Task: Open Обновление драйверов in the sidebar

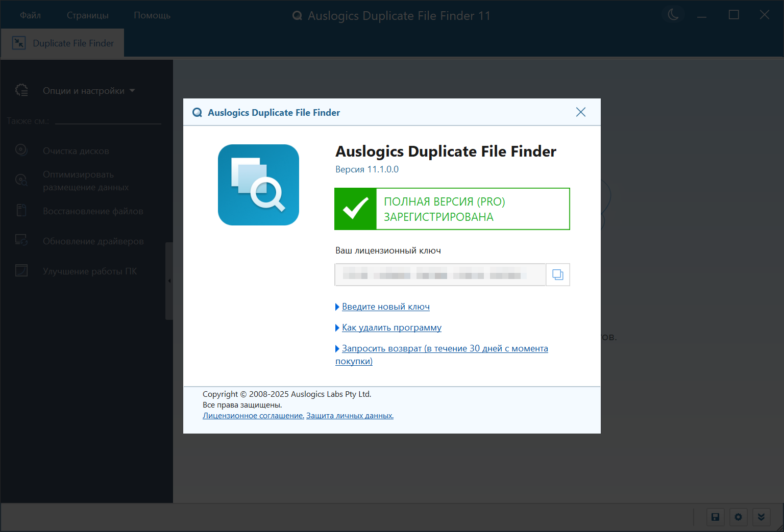Action: tap(93, 241)
